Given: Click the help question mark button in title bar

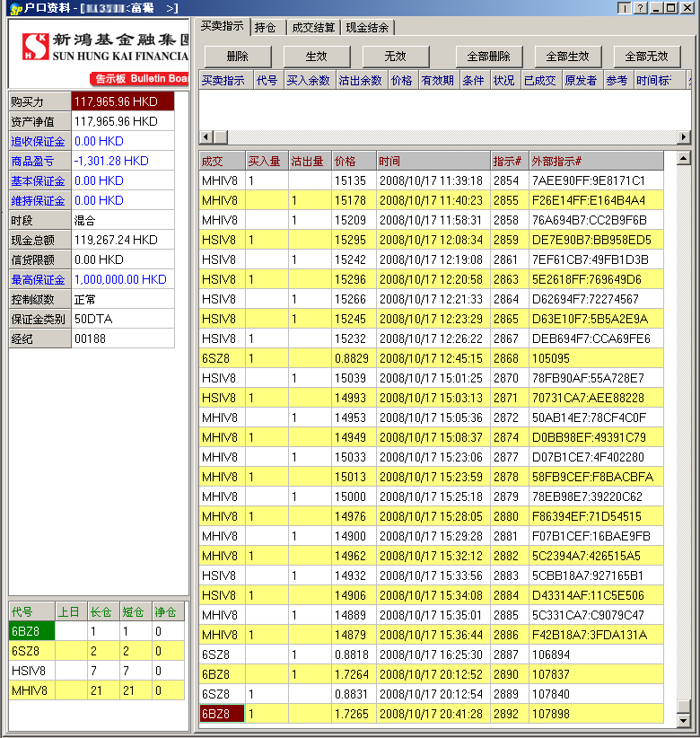Looking at the screenshot, I should (x=640, y=8).
